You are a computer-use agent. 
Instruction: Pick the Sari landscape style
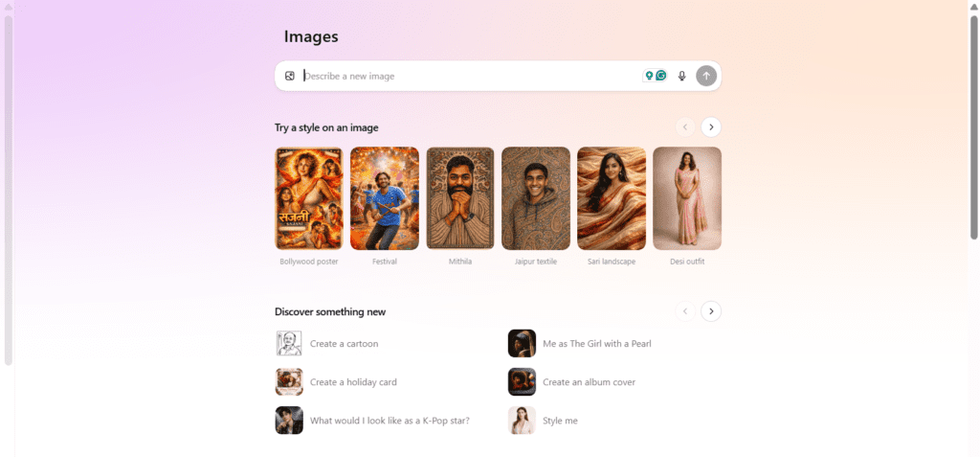point(612,198)
